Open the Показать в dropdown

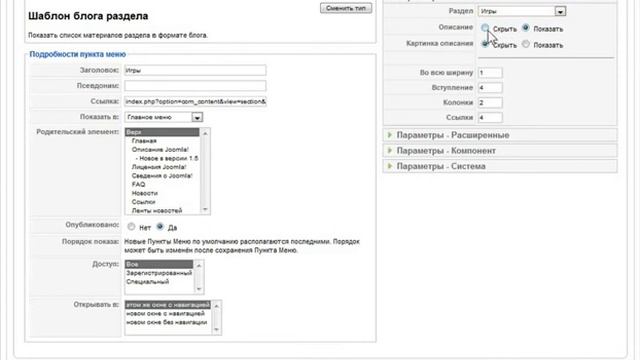point(163,117)
